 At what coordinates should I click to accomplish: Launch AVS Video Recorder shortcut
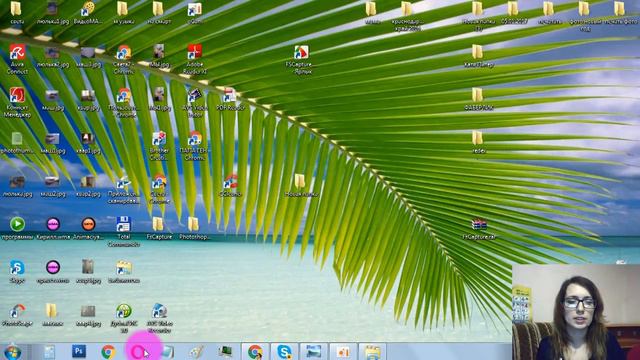pos(159,318)
